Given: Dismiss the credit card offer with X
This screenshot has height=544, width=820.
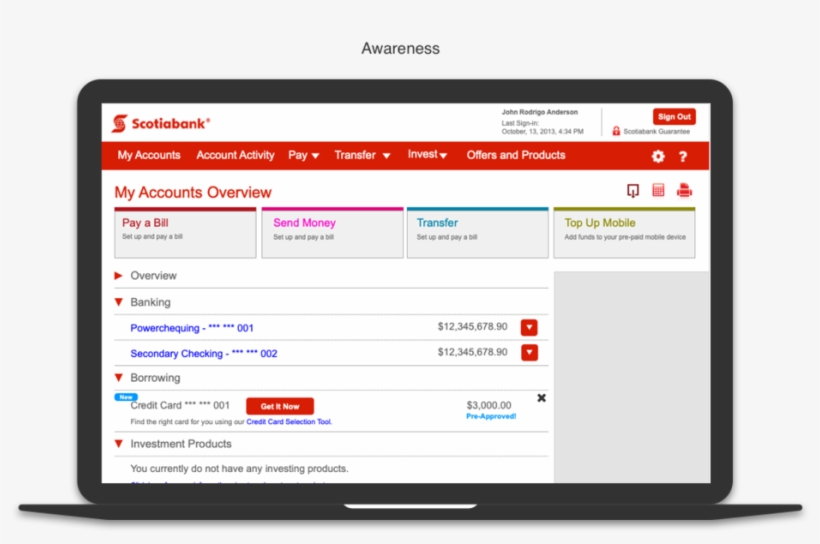Looking at the screenshot, I should point(541,398).
